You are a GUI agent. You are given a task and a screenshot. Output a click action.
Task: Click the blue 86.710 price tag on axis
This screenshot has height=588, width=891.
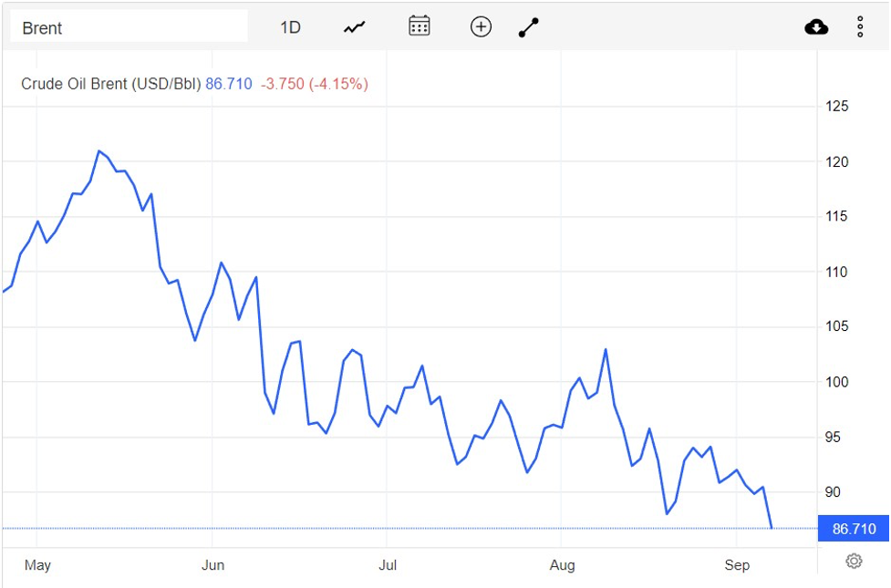click(854, 529)
